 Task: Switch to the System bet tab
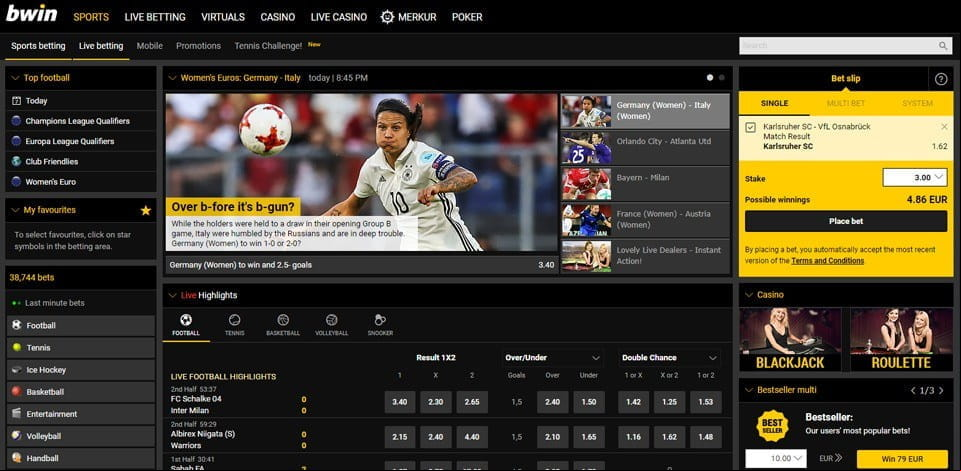point(917,103)
